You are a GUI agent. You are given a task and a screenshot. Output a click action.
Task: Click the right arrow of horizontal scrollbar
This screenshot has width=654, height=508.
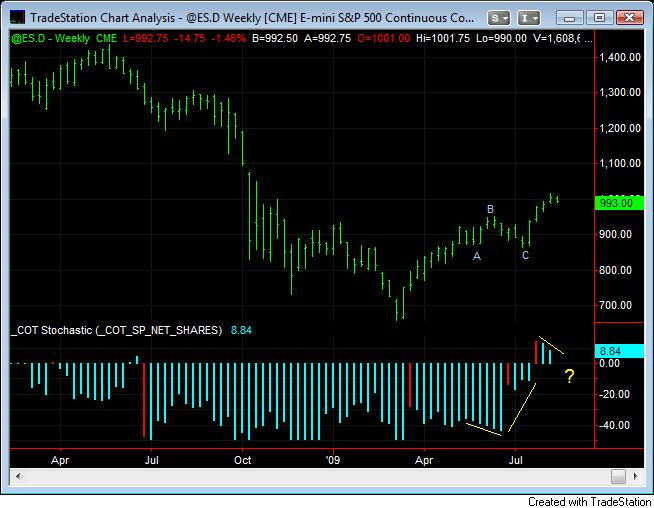pyautogui.click(x=636, y=476)
